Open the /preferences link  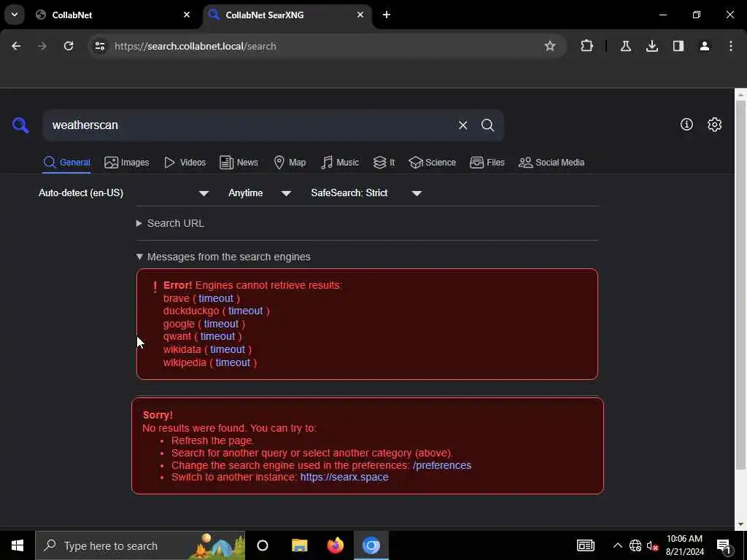pos(442,465)
